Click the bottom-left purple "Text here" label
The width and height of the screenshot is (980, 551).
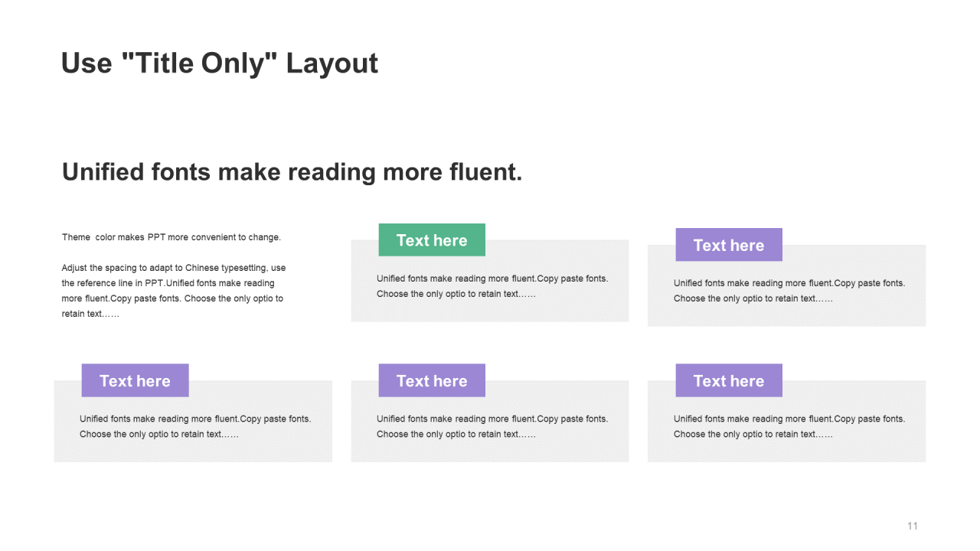click(135, 381)
